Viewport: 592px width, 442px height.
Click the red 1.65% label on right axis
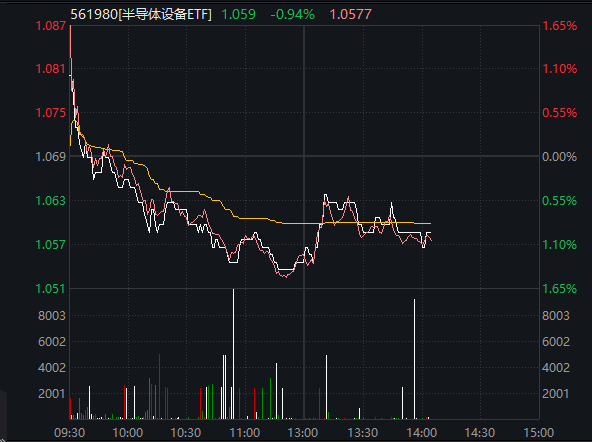click(x=560, y=26)
